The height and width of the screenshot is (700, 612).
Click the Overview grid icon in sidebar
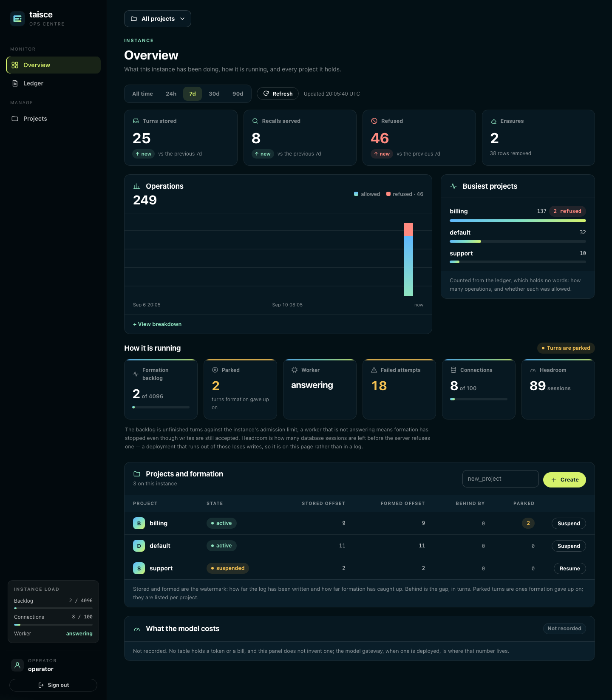15,65
